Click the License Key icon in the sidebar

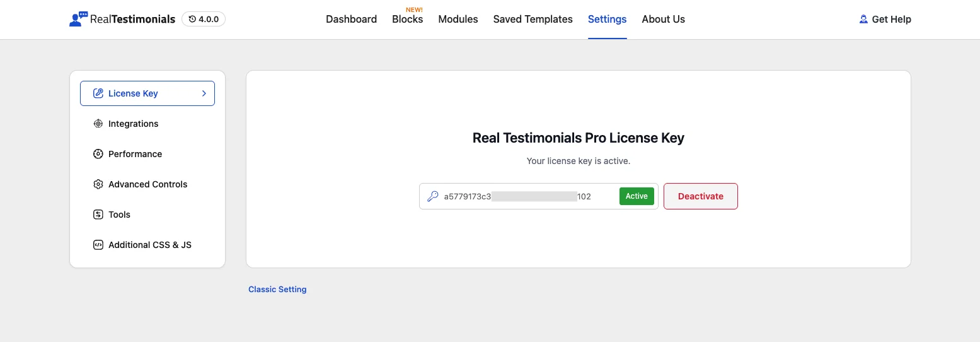(98, 93)
